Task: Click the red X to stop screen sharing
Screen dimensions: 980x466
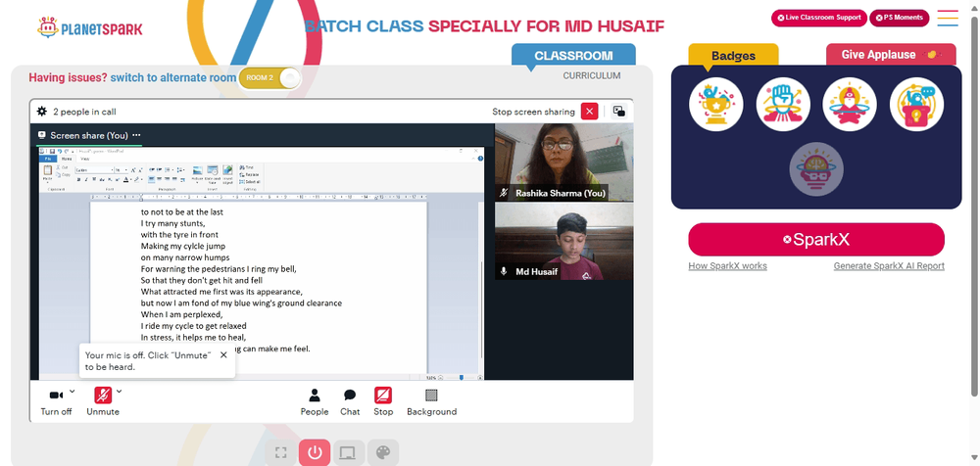Action: (x=589, y=112)
